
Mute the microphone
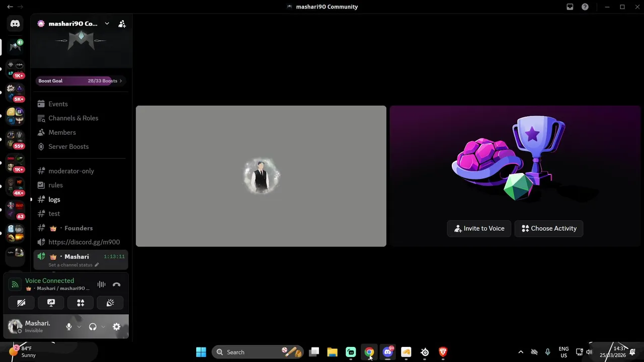click(69, 327)
